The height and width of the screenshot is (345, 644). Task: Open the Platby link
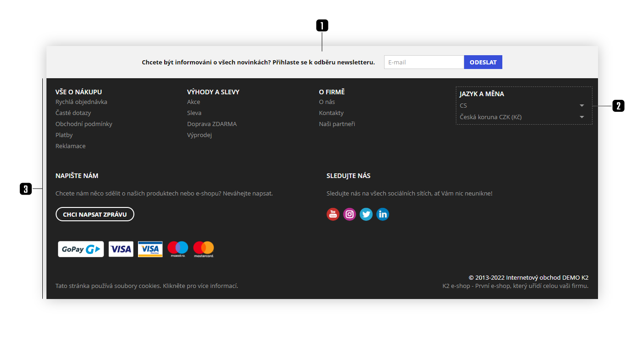(x=64, y=135)
